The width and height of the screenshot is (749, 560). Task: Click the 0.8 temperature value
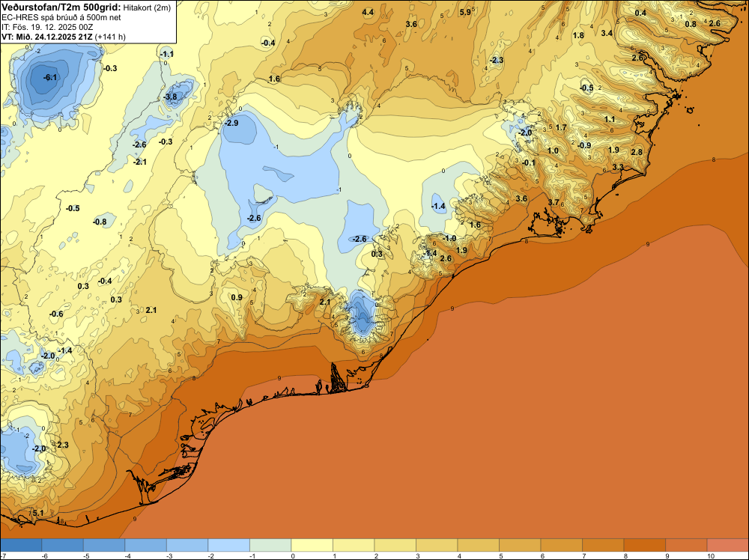[691, 25]
